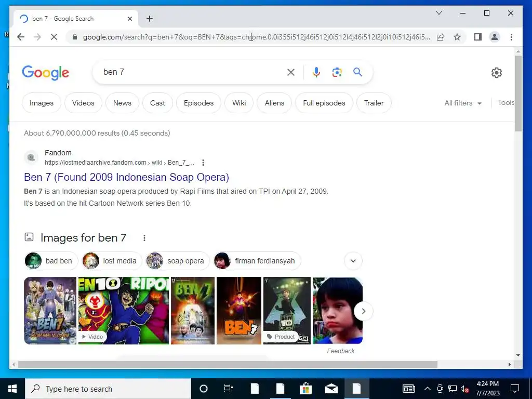Open the Ben7 group poster thumbnail
Image resolution: width=532 pixels, height=399 pixels.
[50, 311]
